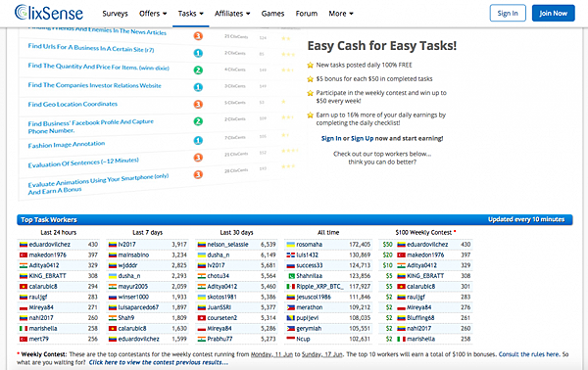This screenshot has width=588, height=370.
Task: Click level badge beside Investor Relations task
Action: pos(198,87)
